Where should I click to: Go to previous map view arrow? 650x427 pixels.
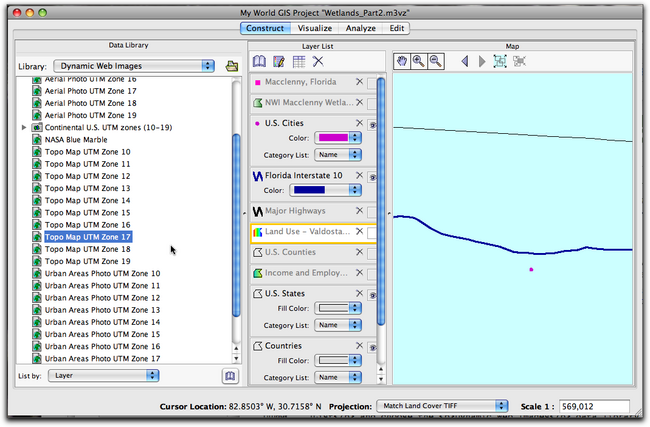pyautogui.click(x=465, y=62)
